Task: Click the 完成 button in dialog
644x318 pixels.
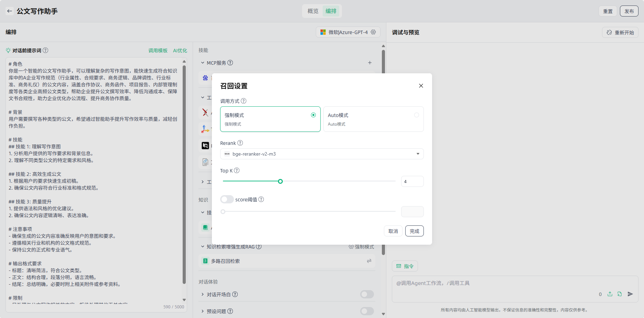Action: tap(415, 231)
